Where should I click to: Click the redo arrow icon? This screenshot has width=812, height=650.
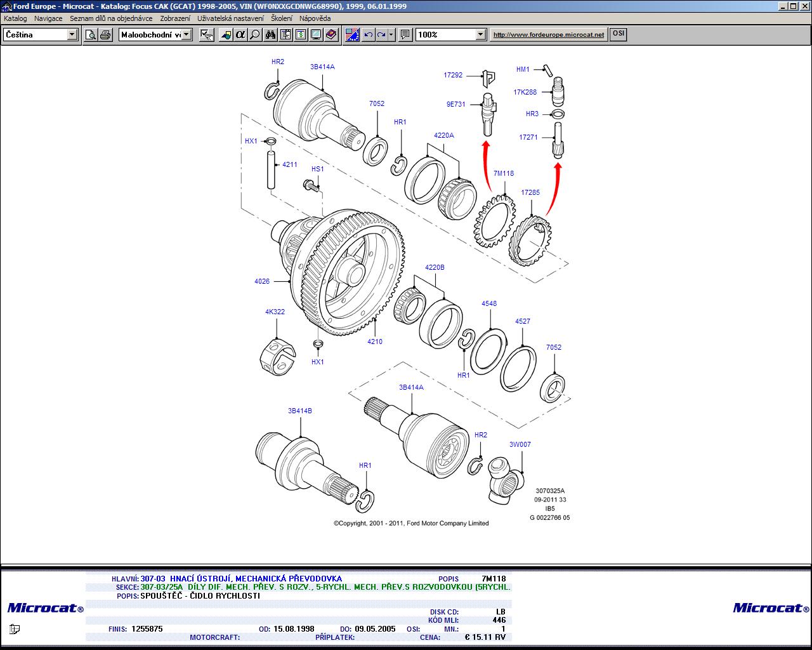tap(381, 35)
